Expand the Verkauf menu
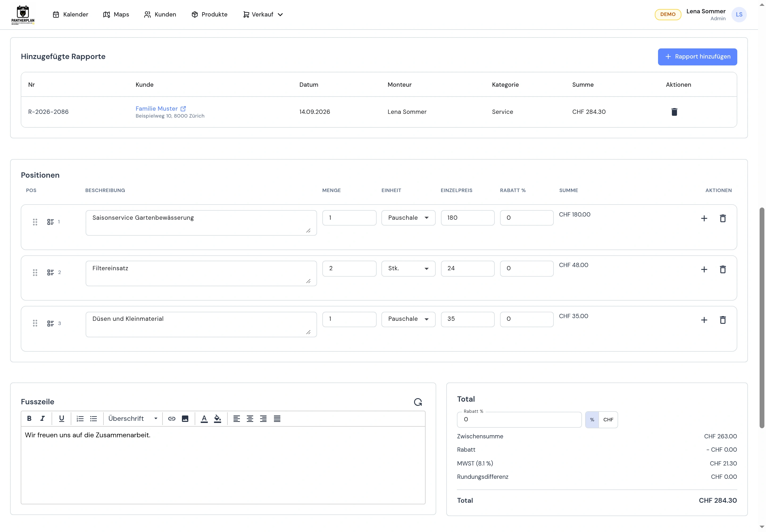This screenshot has width=766, height=532. [263, 14]
